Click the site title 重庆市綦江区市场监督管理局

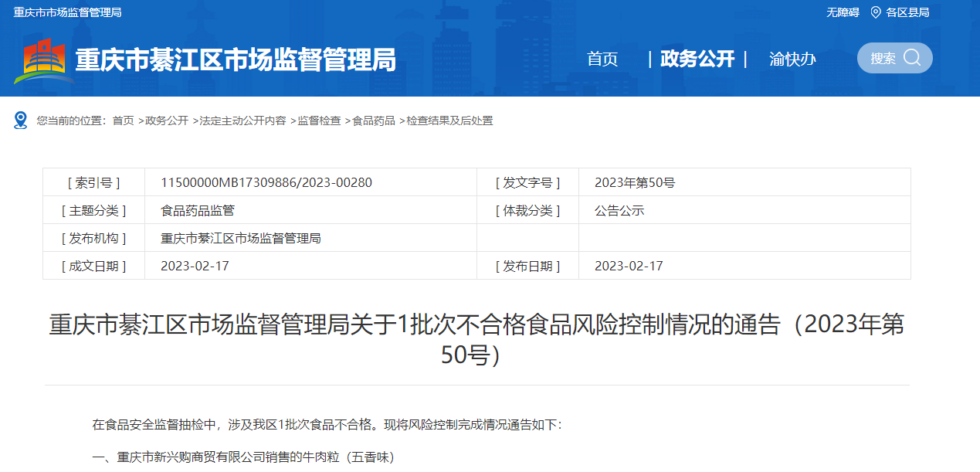click(236, 60)
